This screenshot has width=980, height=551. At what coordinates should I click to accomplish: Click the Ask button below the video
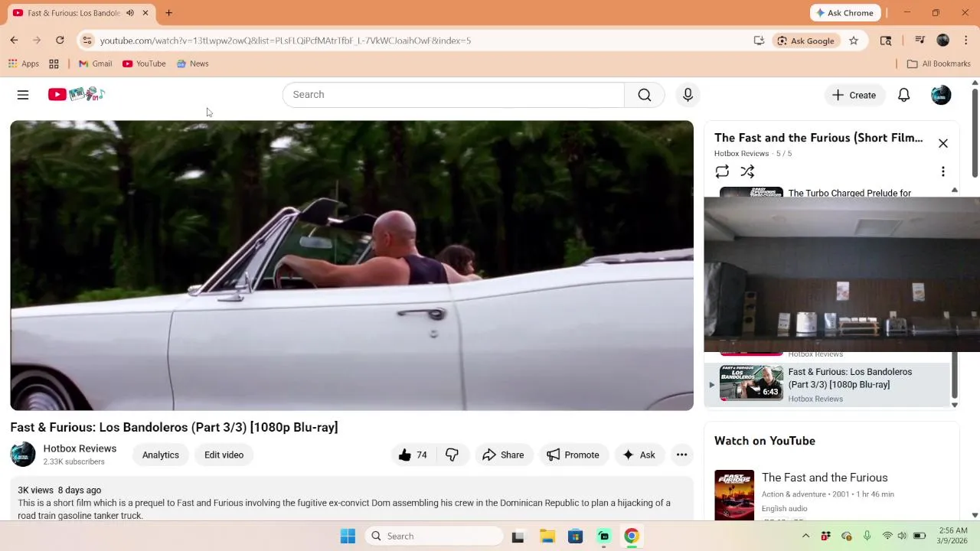coord(639,455)
